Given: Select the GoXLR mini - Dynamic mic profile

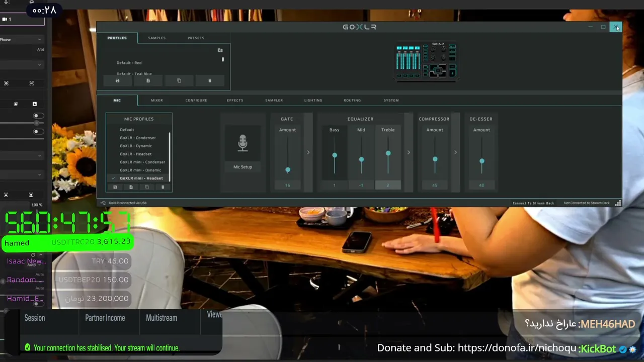Looking at the screenshot, I should (x=140, y=170).
